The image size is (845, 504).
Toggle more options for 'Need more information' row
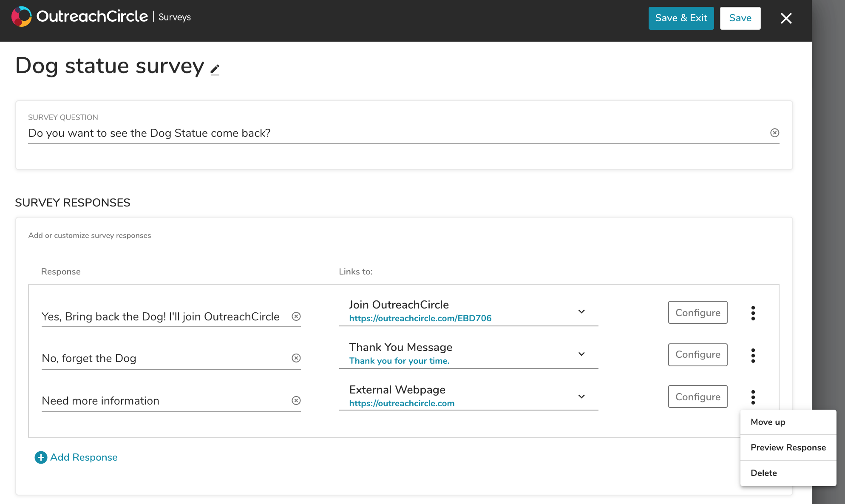coord(753,397)
